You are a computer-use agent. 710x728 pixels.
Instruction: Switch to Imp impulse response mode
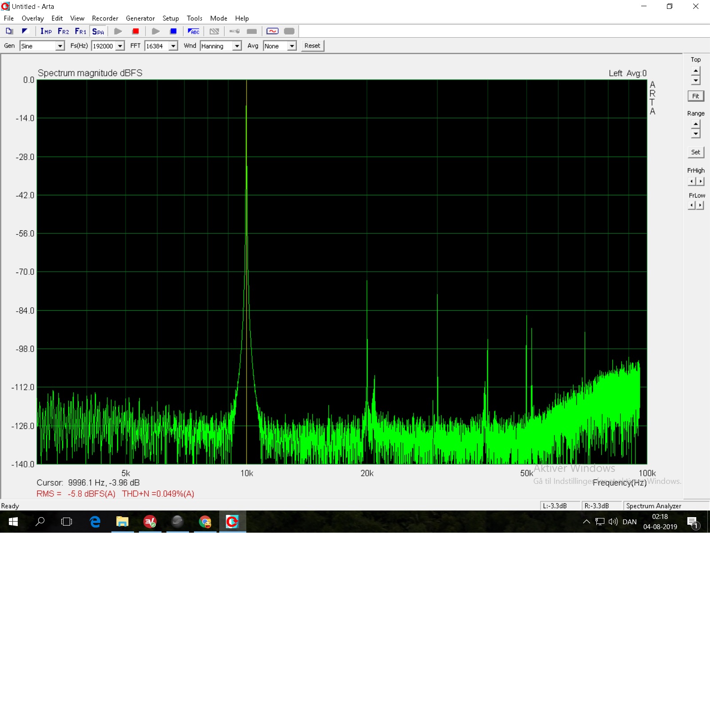(46, 31)
